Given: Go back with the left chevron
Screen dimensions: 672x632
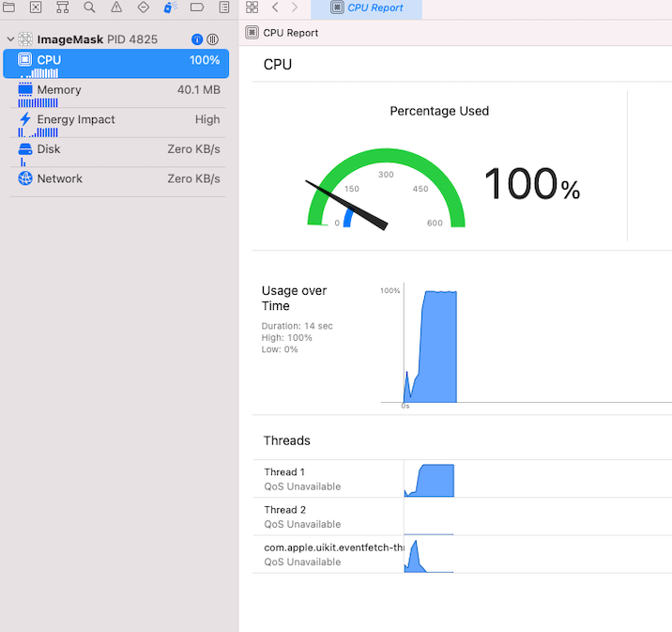Looking at the screenshot, I should click(275, 7).
